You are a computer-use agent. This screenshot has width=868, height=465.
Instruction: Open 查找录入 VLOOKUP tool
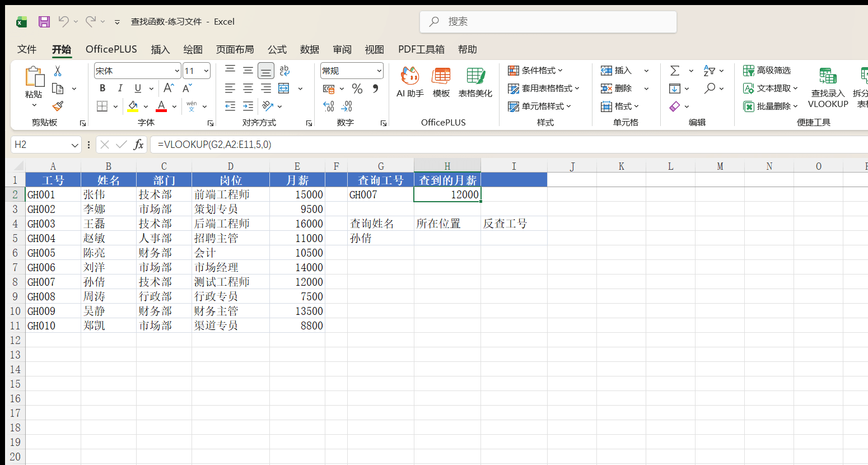click(x=828, y=87)
